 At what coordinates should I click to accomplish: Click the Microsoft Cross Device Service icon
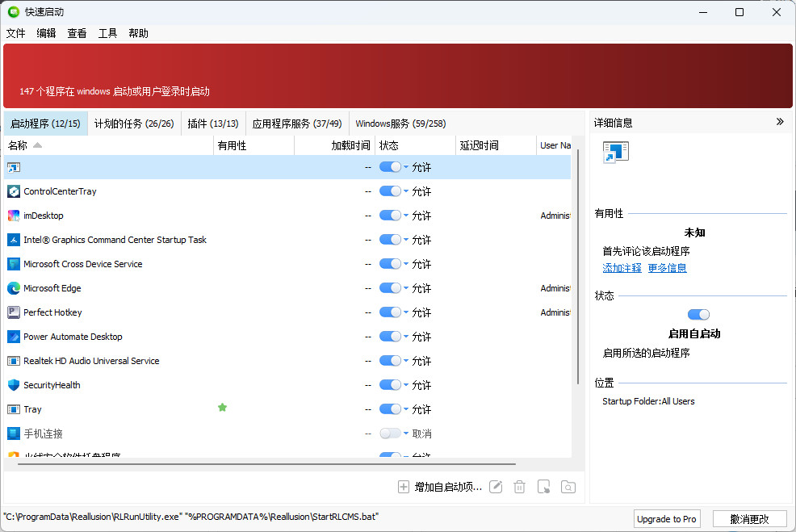click(x=14, y=264)
